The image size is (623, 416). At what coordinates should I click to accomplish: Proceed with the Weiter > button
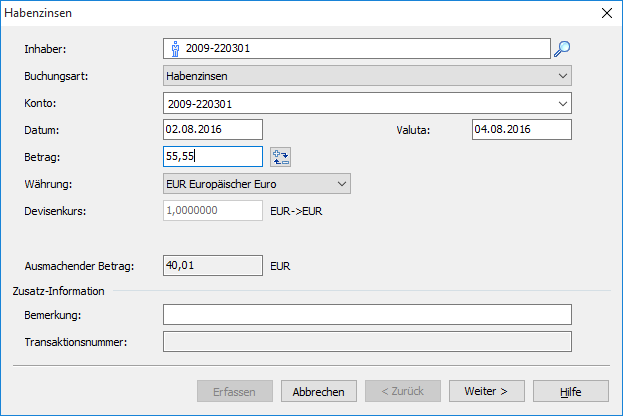pos(487,391)
